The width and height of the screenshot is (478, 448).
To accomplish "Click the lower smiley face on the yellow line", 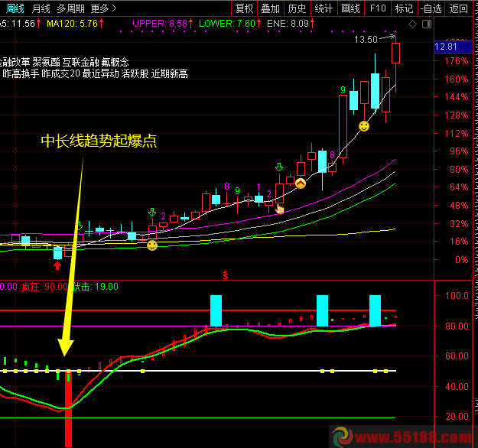I will (x=152, y=245).
